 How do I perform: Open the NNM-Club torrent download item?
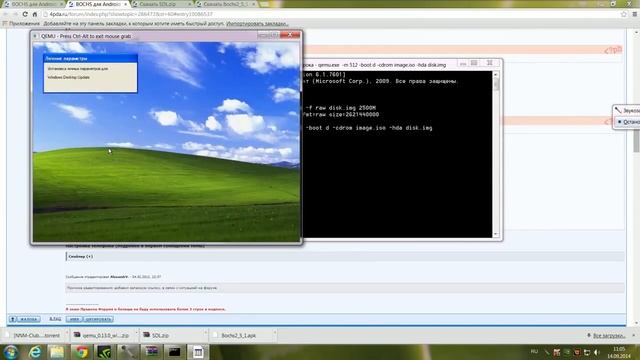(33, 335)
